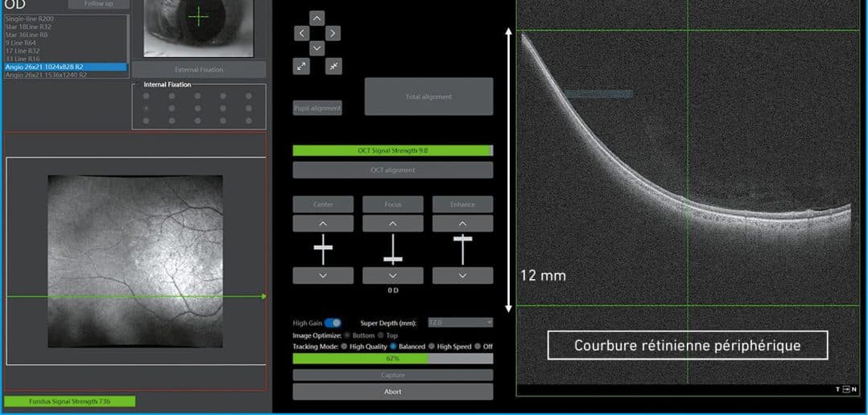
Task: Select Angio 26x21 1536x1240 R2 pattern
Action: [65, 75]
